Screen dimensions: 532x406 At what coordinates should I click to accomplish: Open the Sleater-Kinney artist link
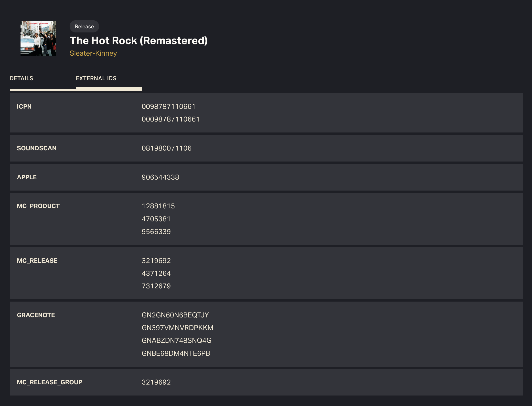pyautogui.click(x=93, y=53)
